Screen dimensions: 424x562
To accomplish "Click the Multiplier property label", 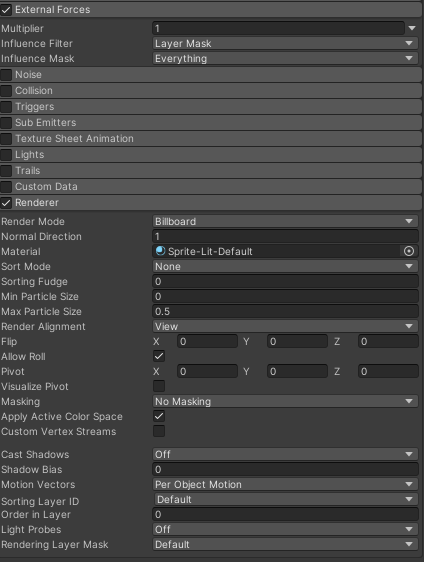I will 22,28.
